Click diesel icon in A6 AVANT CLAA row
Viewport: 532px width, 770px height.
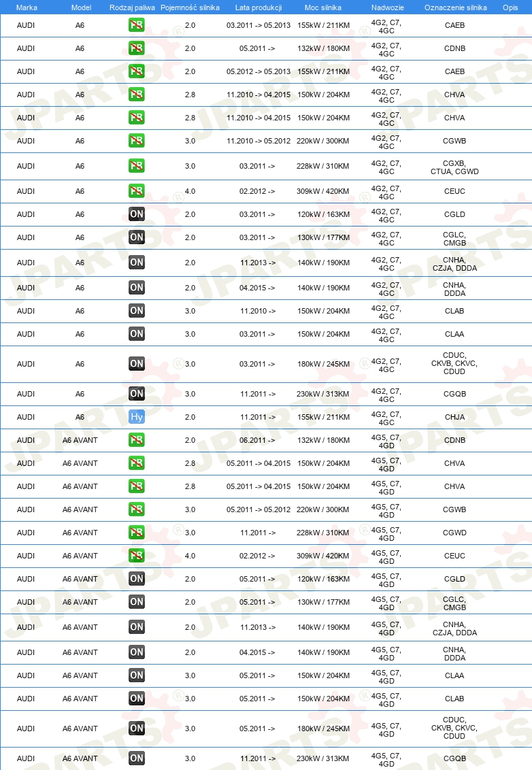click(137, 675)
